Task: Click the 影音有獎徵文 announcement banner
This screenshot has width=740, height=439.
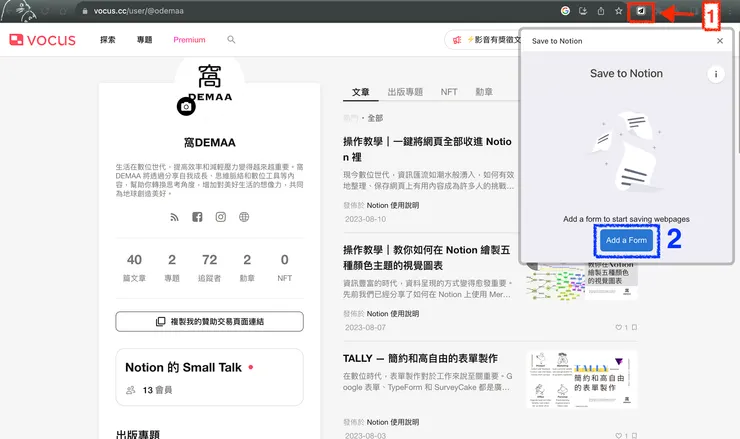Action: [x=482, y=40]
